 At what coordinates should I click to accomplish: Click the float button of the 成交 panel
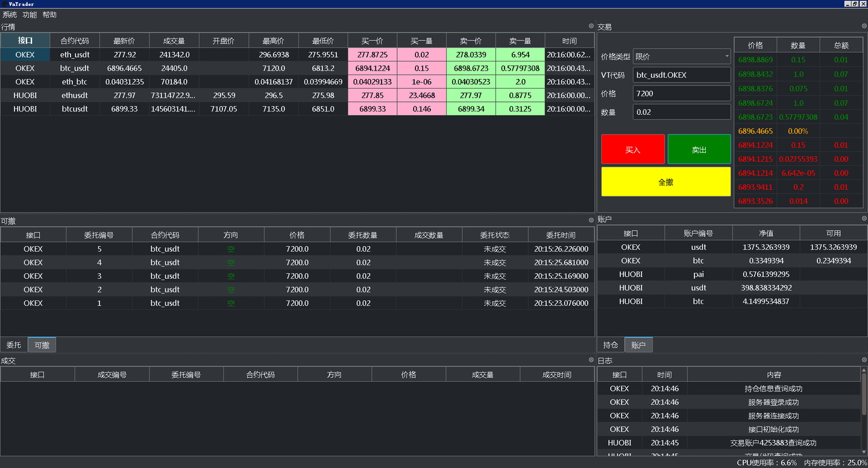pos(591,360)
